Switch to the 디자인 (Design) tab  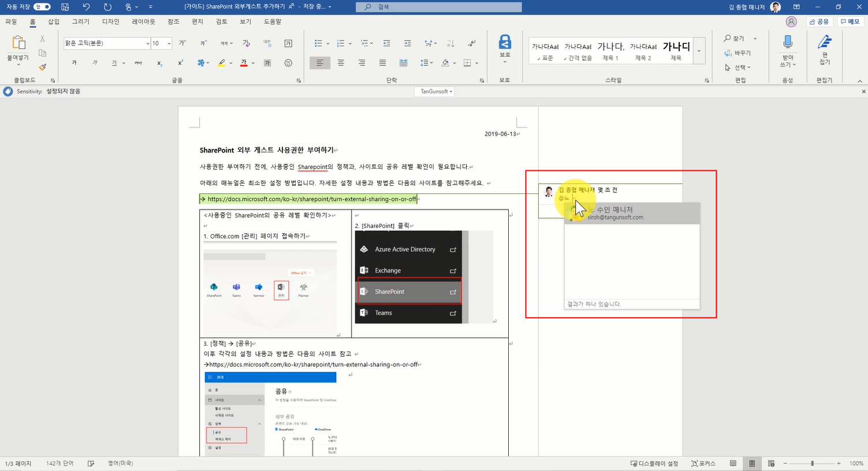[x=110, y=21]
